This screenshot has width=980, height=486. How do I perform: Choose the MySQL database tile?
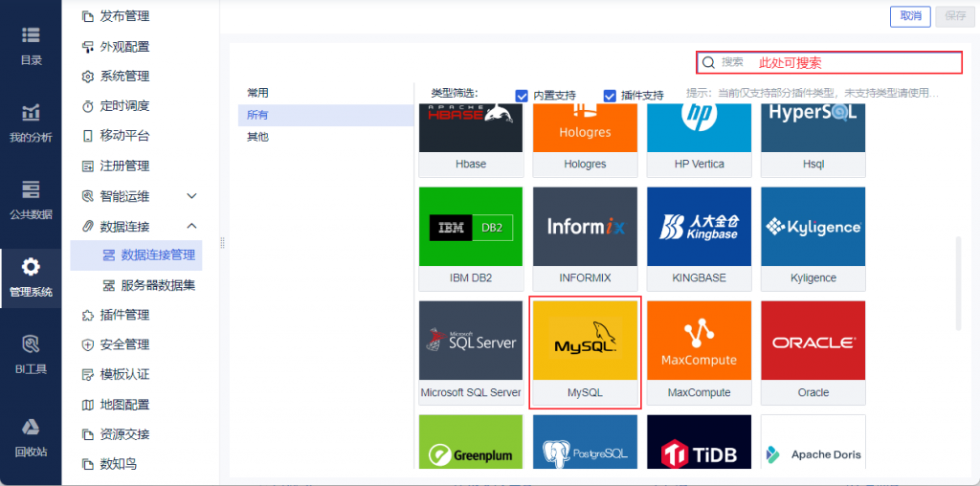click(x=585, y=353)
